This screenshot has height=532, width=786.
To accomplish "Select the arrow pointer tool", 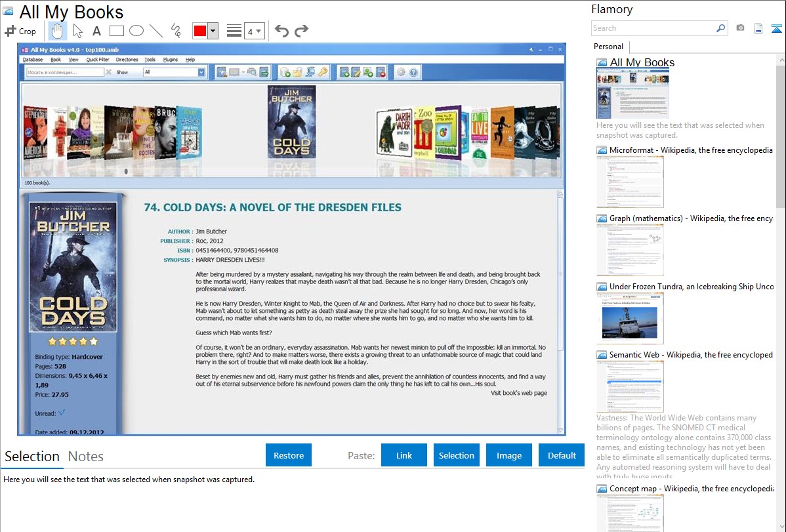I will (x=77, y=31).
